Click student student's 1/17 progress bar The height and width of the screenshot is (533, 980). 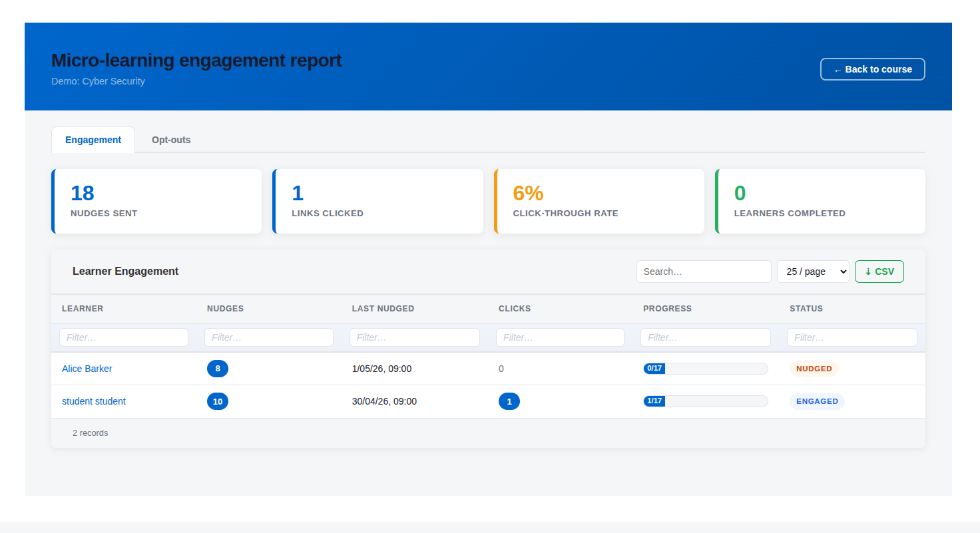[706, 401]
